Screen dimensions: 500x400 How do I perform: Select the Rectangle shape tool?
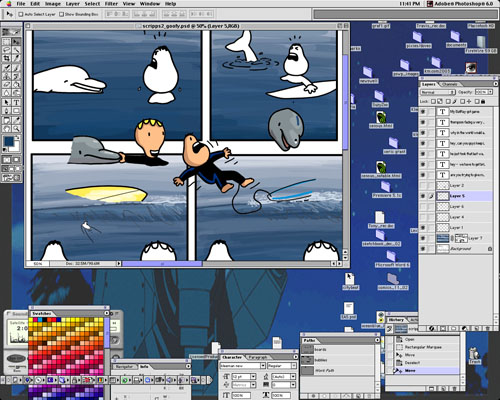(x=16, y=111)
